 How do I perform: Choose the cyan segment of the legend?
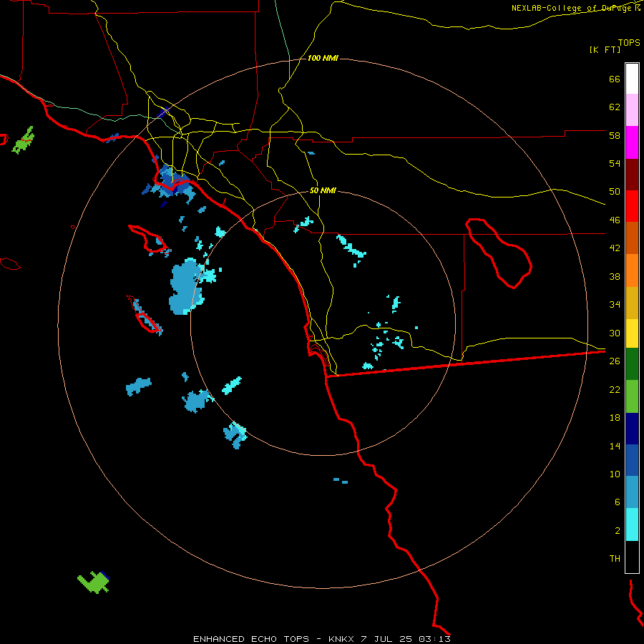632,525
